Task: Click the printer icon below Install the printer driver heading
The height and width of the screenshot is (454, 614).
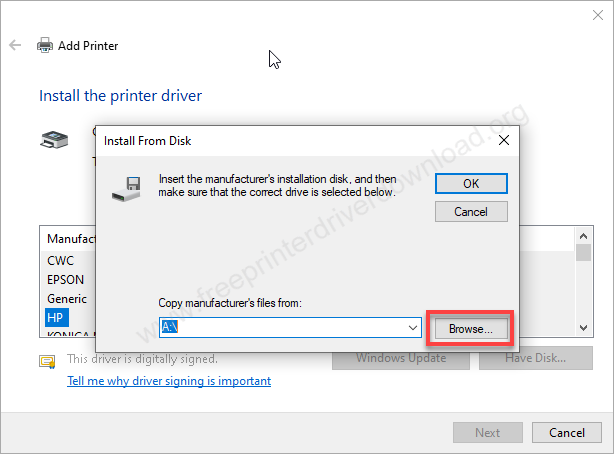Action: pyautogui.click(x=53, y=141)
